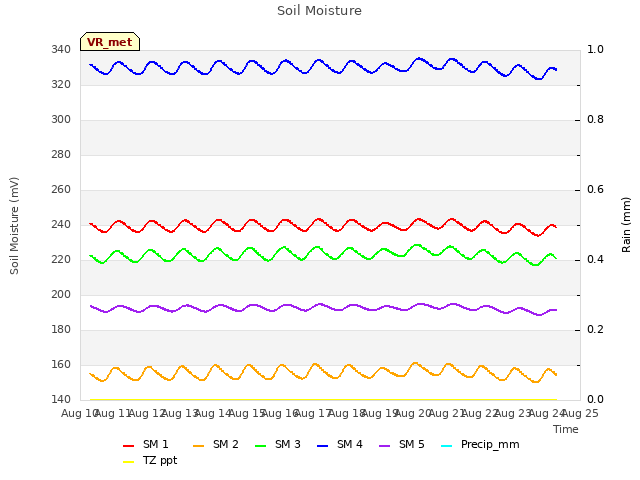This screenshot has height=480, width=640.
Task: Select SM 4 legend entry
Action: click(340, 444)
